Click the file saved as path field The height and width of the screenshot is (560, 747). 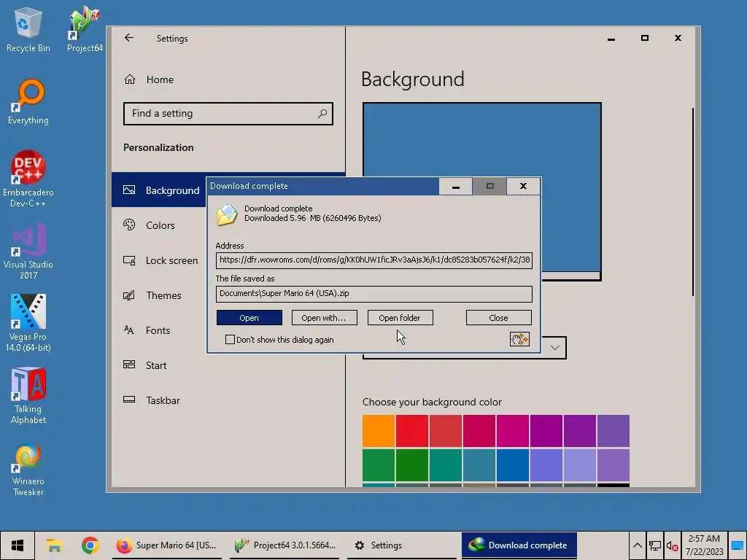374,293
